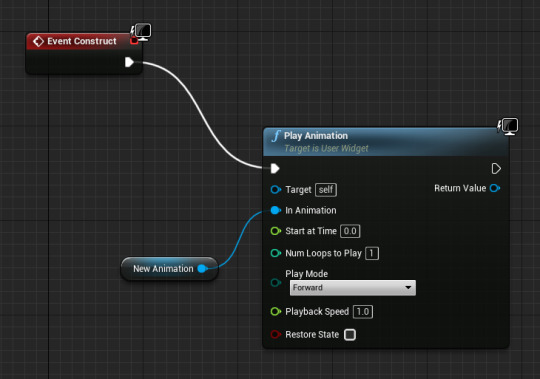Click the In Animation input pin
Image resolution: width=540 pixels, height=379 pixels.
276,210
